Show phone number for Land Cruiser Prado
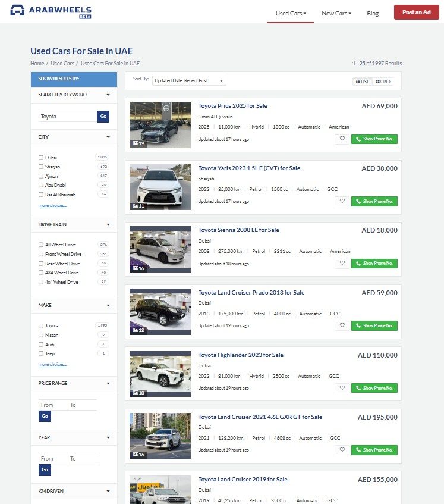 tap(374, 325)
